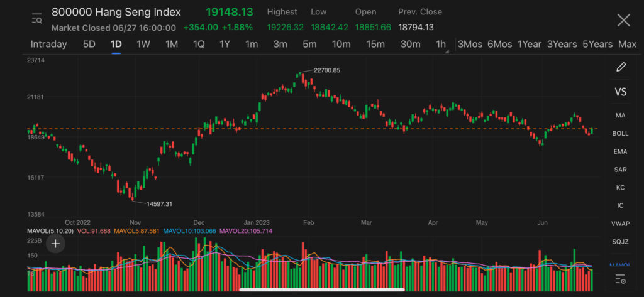Set range to 5Years
644x297 pixels.
(x=597, y=45)
